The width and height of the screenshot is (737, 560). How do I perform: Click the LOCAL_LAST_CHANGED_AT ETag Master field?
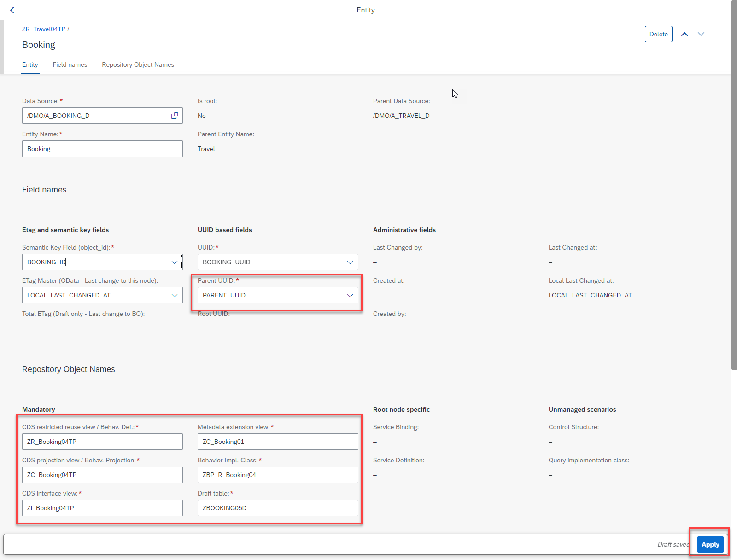(102, 295)
